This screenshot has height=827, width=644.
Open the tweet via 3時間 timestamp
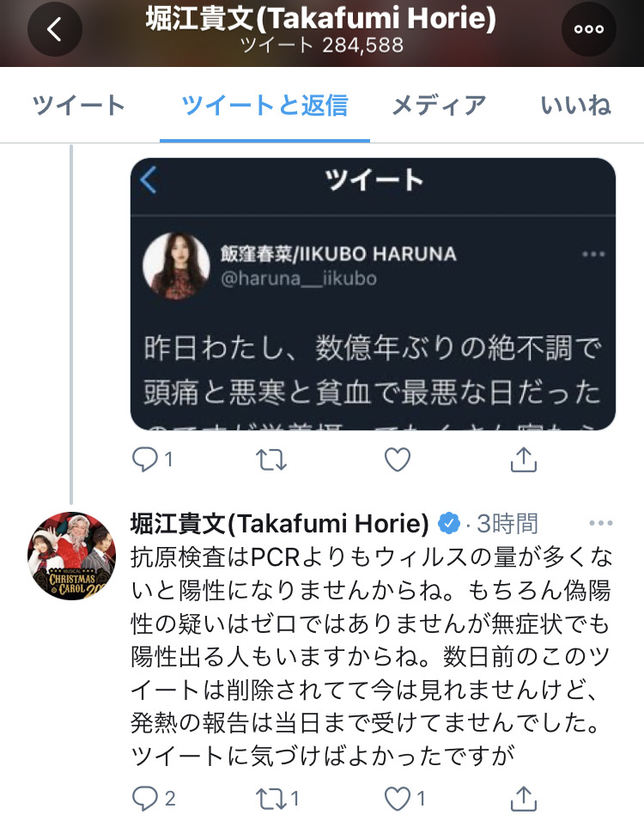point(507,524)
